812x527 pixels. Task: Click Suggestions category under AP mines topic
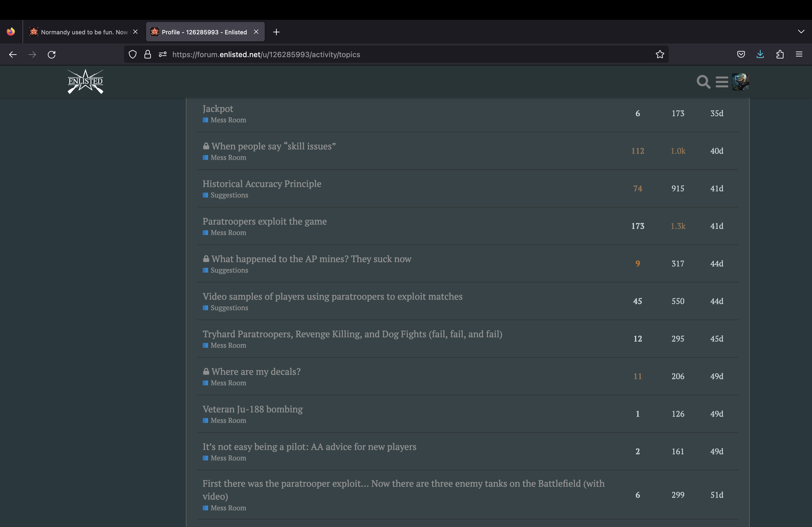[226, 270]
